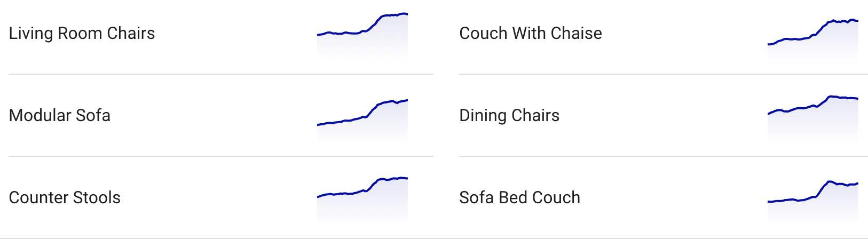Screen dimensions: 868x239
Task: Click the word 'With' in Couch With Chaise
Action: click(529, 33)
